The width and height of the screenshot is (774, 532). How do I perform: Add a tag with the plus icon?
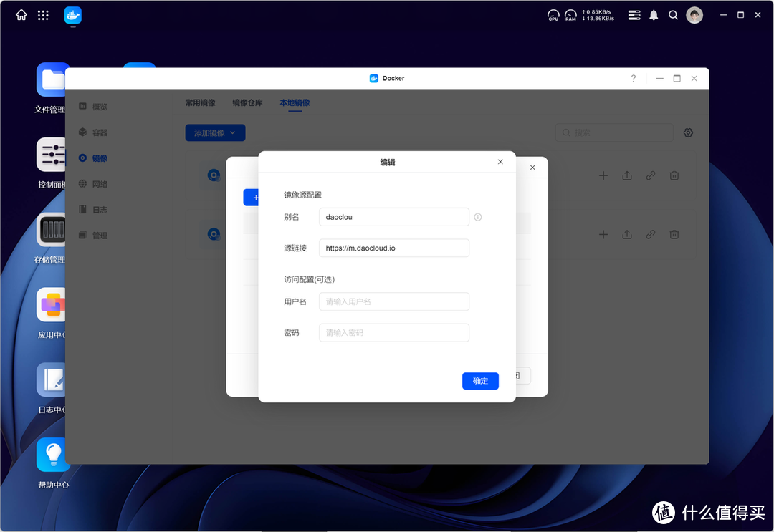click(603, 175)
